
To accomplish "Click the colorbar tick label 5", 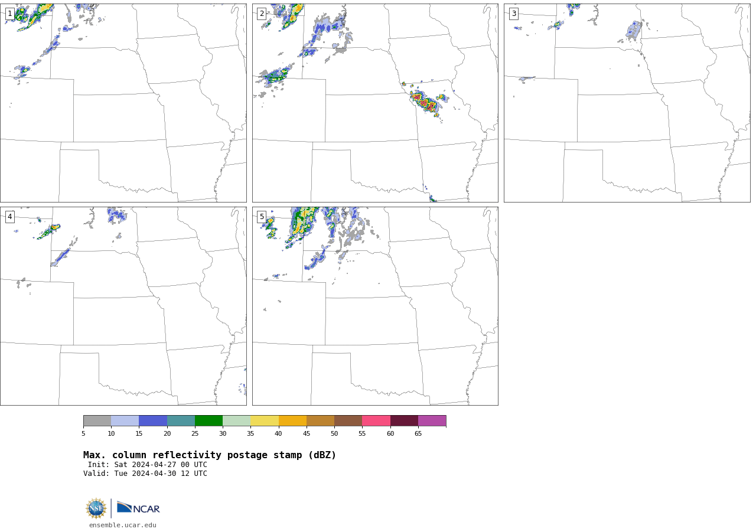I will [x=83, y=433].
